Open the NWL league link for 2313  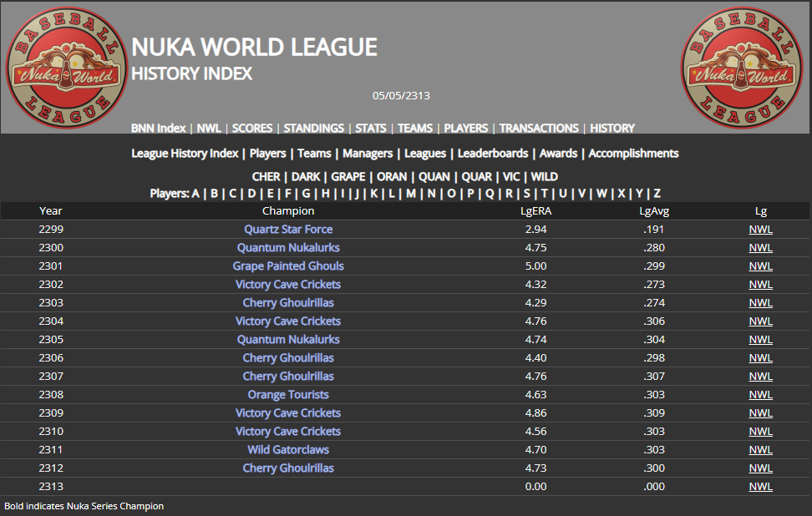[760, 487]
